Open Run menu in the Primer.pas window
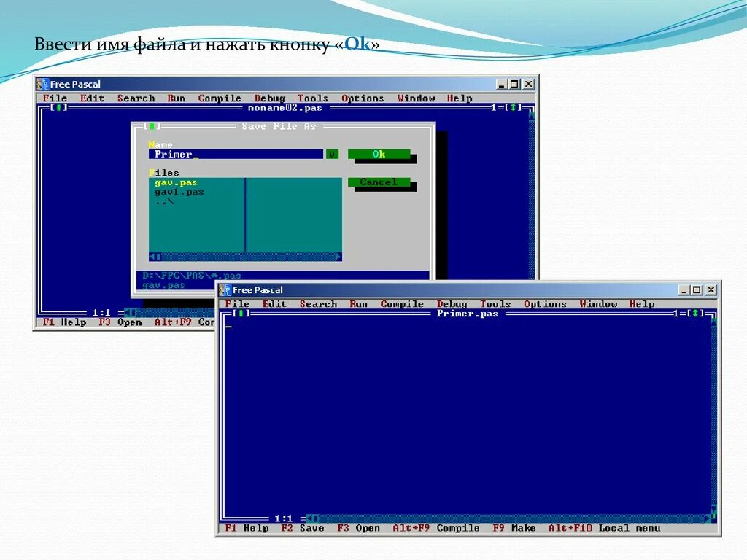Image resolution: width=747 pixels, height=560 pixels. click(359, 304)
